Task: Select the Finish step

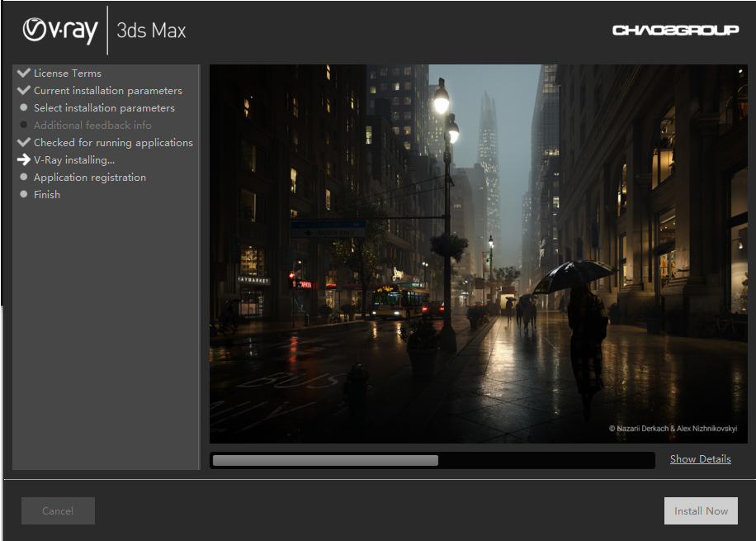Action: [47, 195]
